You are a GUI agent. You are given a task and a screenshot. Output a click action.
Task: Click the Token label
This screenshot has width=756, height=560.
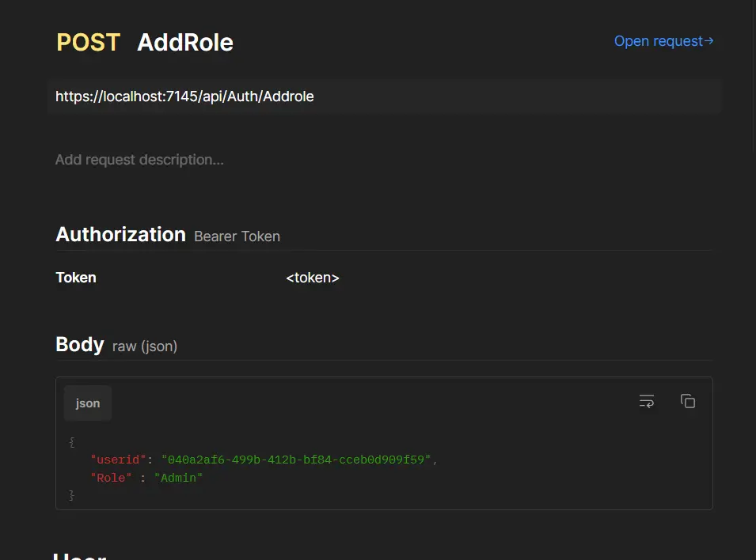(x=76, y=278)
